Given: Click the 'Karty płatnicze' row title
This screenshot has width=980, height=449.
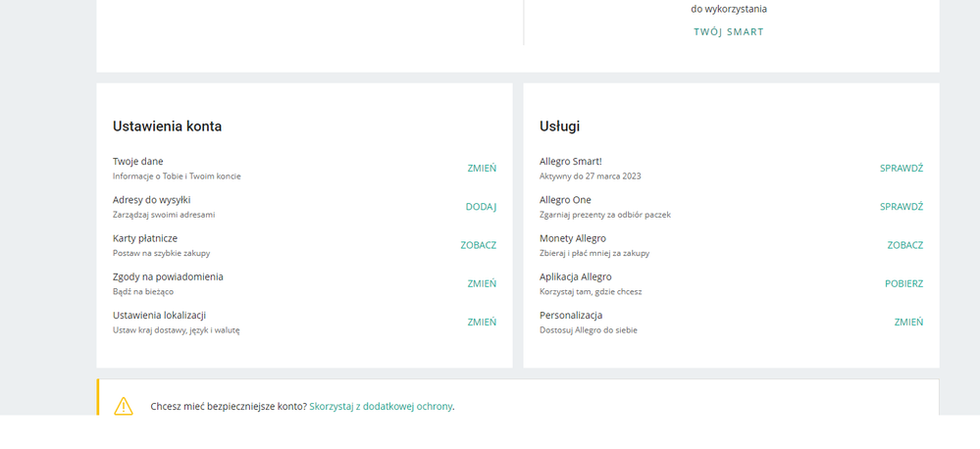Looking at the screenshot, I should (145, 238).
